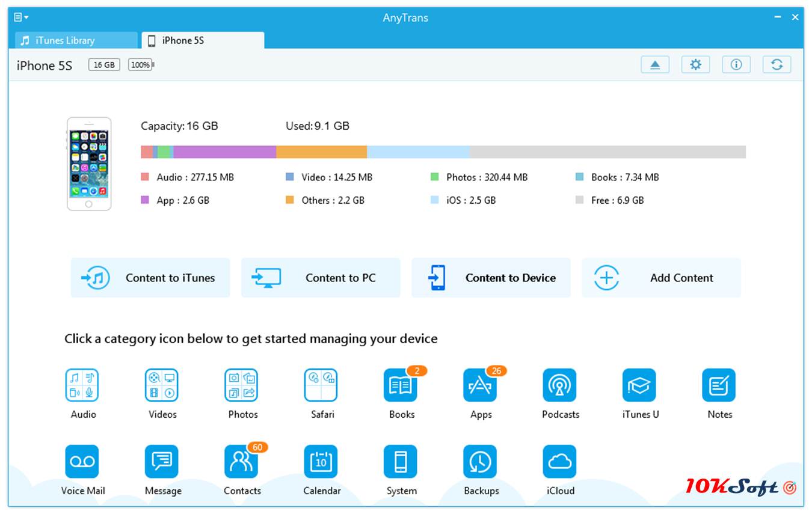This screenshot has width=812, height=514.
Task: Click the Photos legend color swatch
Action: [435, 177]
